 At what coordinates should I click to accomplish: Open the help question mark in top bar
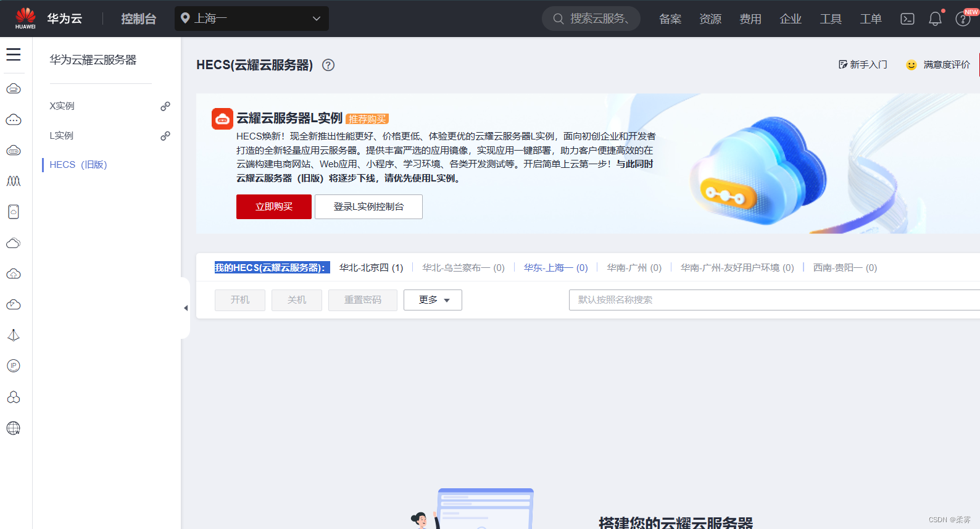click(x=963, y=19)
